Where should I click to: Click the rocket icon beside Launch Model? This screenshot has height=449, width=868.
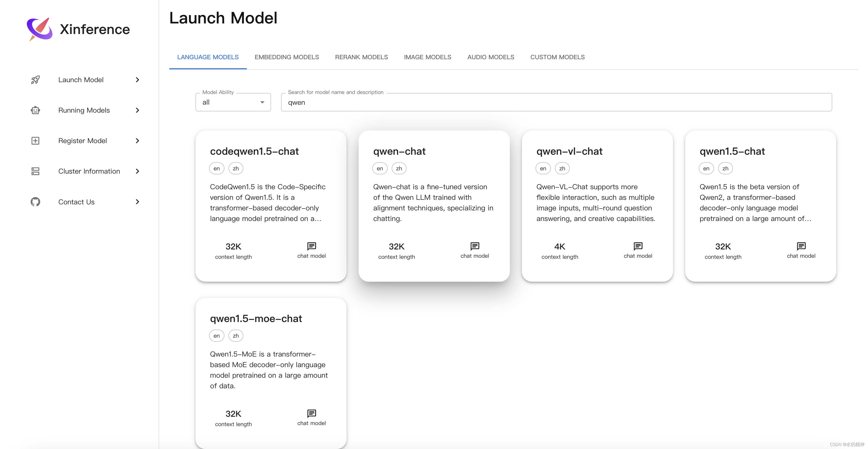click(35, 80)
